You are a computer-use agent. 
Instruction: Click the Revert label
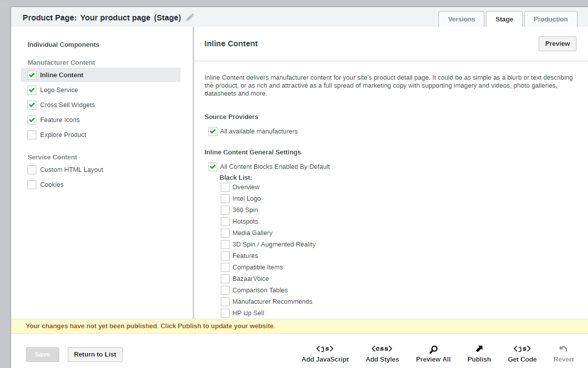pyautogui.click(x=564, y=360)
